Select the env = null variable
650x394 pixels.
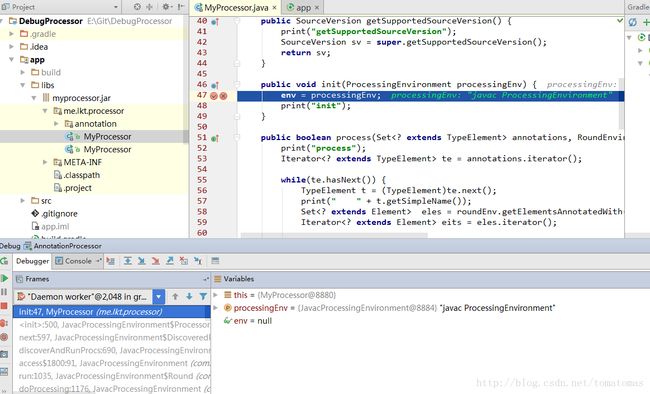248,321
